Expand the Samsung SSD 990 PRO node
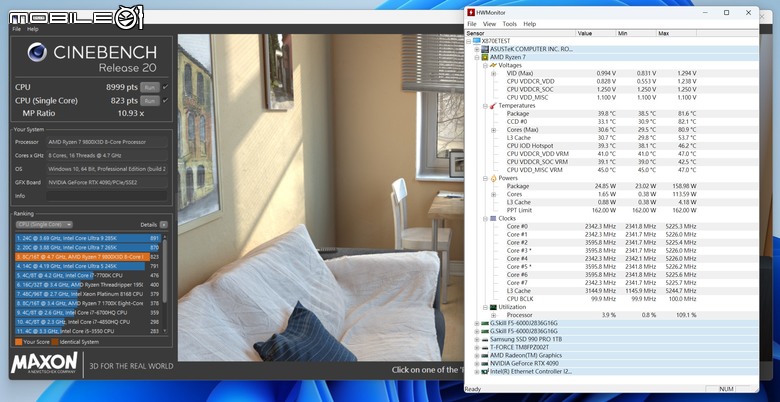Viewport: 780px width, 402px height. (x=477, y=339)
